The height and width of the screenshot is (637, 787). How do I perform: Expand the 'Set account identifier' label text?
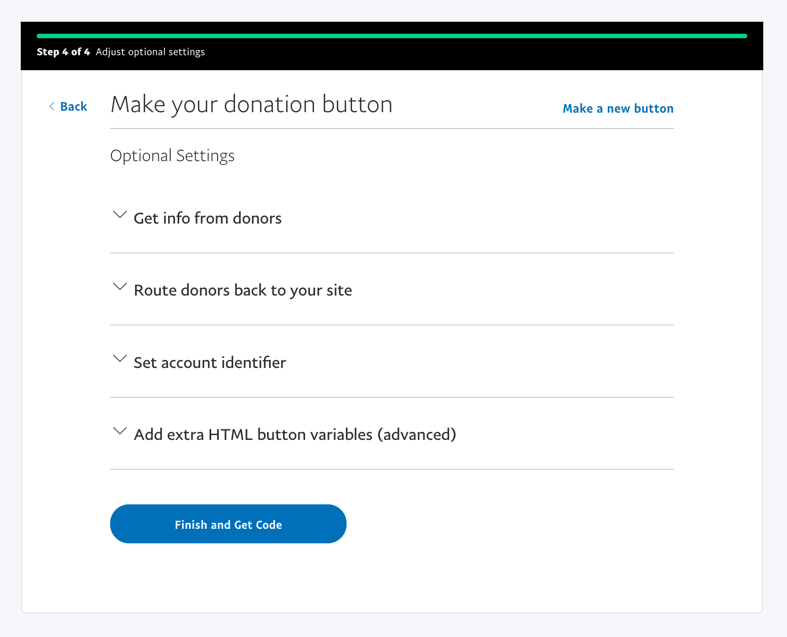point(209,362)
